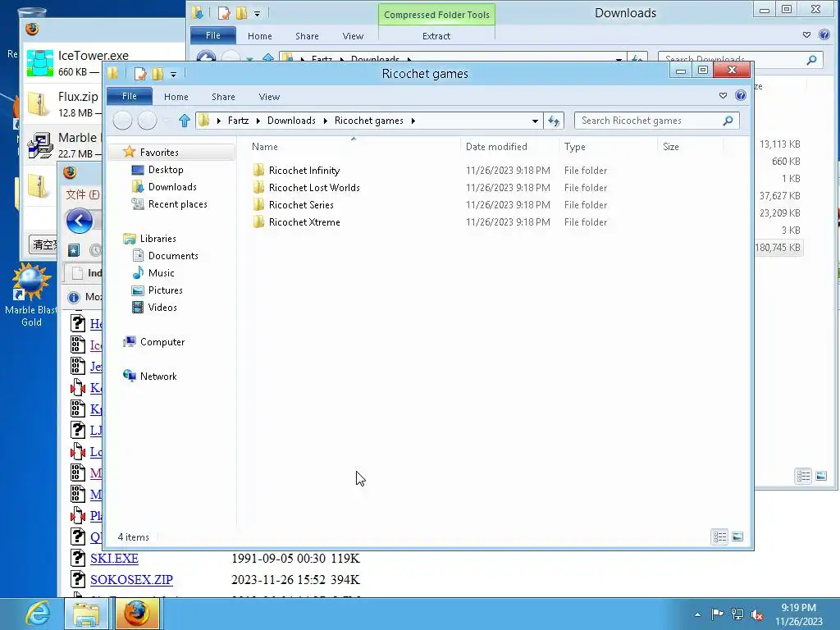Select Computer in navigation pane
Image resolution: width=840 pixels, height=630 pixels.
[x=162, y=342]
